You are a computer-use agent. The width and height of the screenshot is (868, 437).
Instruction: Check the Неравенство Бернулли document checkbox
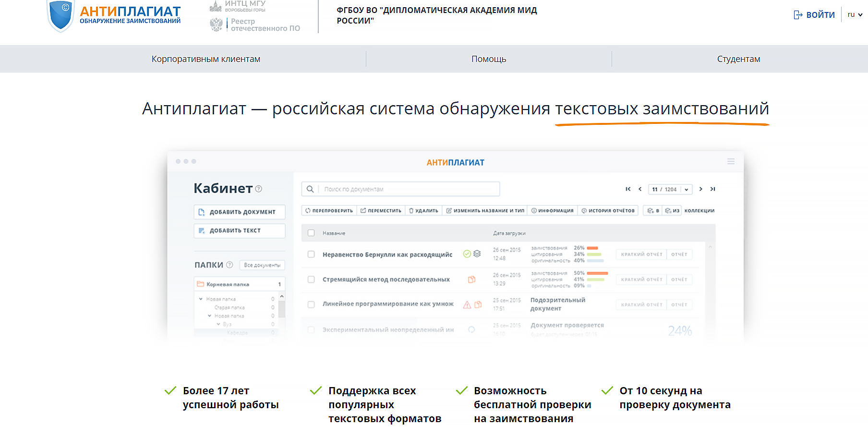pyautogui.click(x=311, y=254)
